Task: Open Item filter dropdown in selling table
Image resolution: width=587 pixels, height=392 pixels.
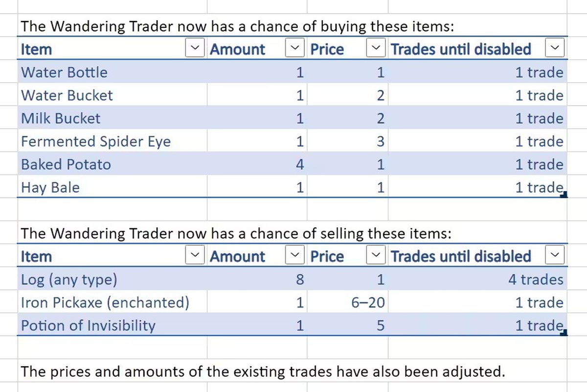Action: click(195, 256)
